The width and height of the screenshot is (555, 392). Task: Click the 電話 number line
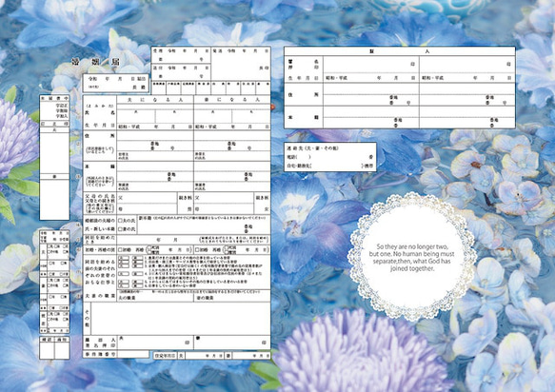[x=330, y=157]
